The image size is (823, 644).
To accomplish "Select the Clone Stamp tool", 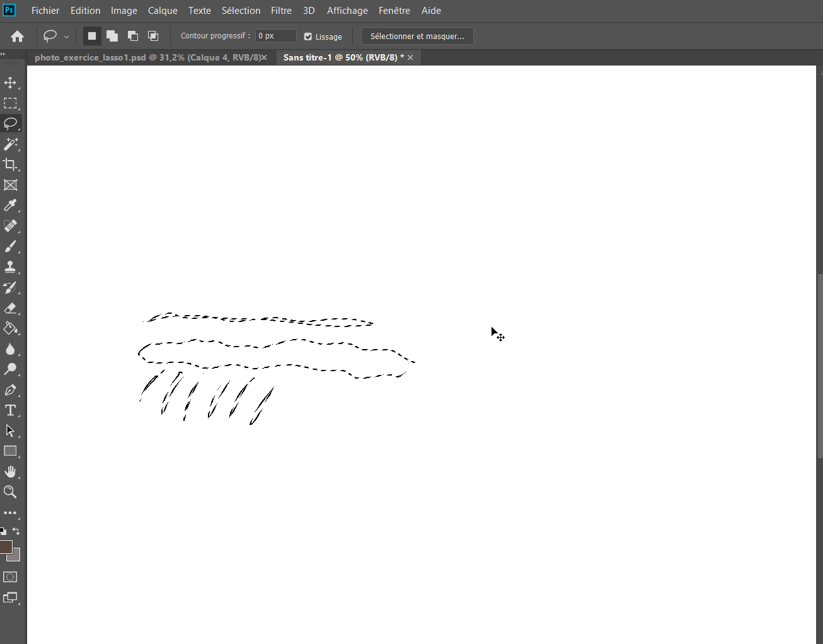I will pos(11,267).
